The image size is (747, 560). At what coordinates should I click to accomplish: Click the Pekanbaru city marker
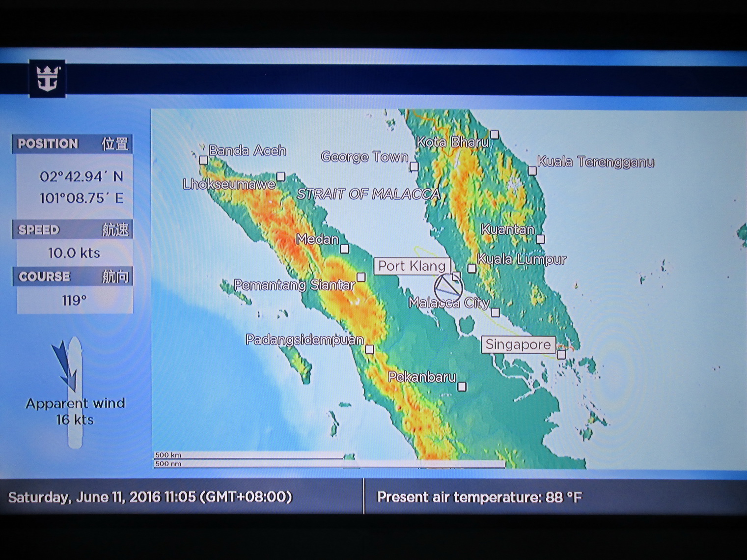(x=462, y=387)
